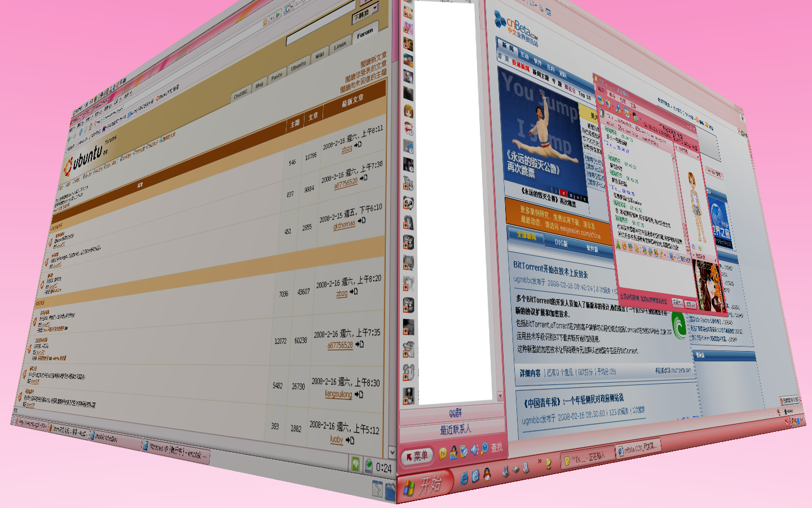Image resolution: width=812 pixels, height=508 pixels.
Task: Open liangsuilong user link in forum list
Action: [x=338, y=394]
